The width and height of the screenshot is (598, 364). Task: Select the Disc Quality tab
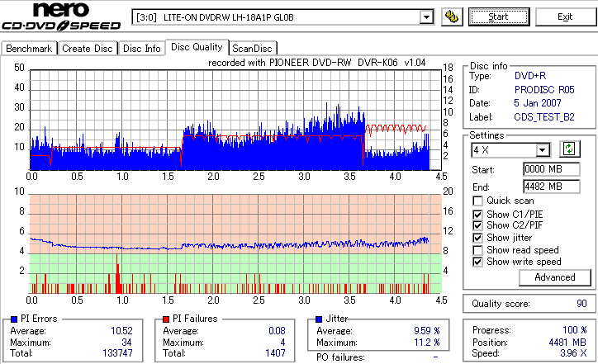[197, 47]
